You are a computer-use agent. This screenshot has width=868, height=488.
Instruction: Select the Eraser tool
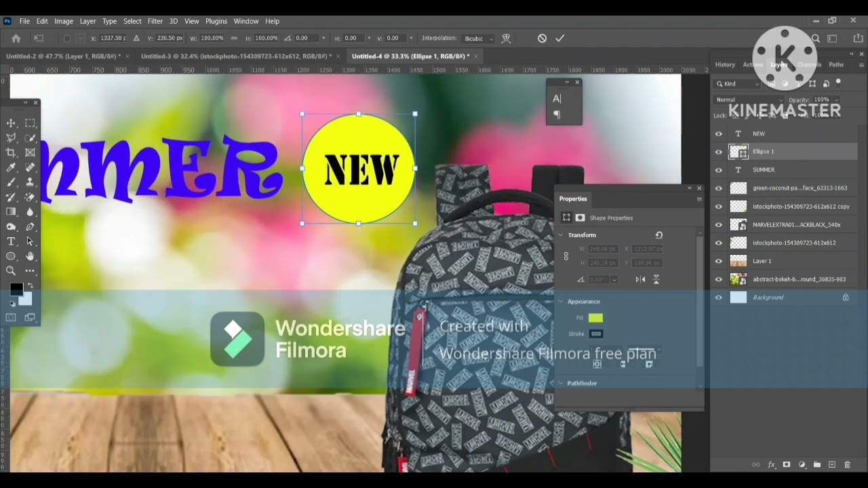tap(31, 197)
